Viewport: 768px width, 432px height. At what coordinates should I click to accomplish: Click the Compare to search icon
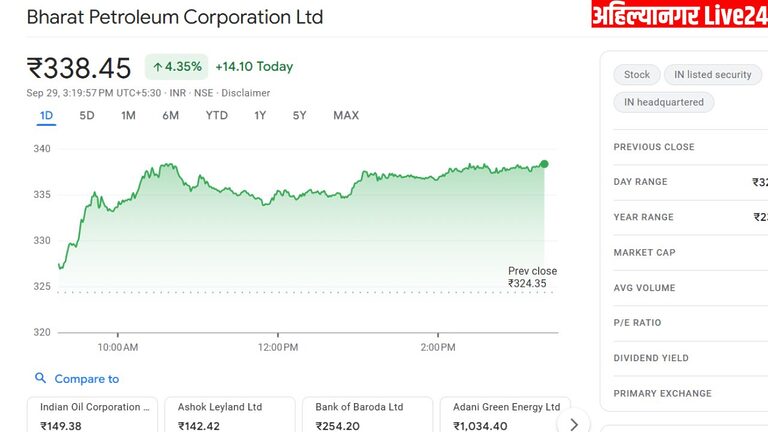[x=40, y=379]
